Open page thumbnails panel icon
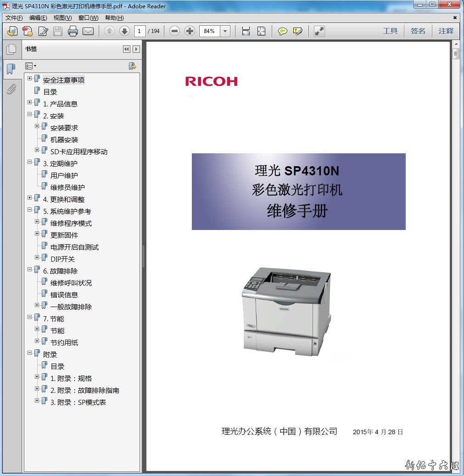The width and height of the screenshot is (464, 476). point(11,49)
